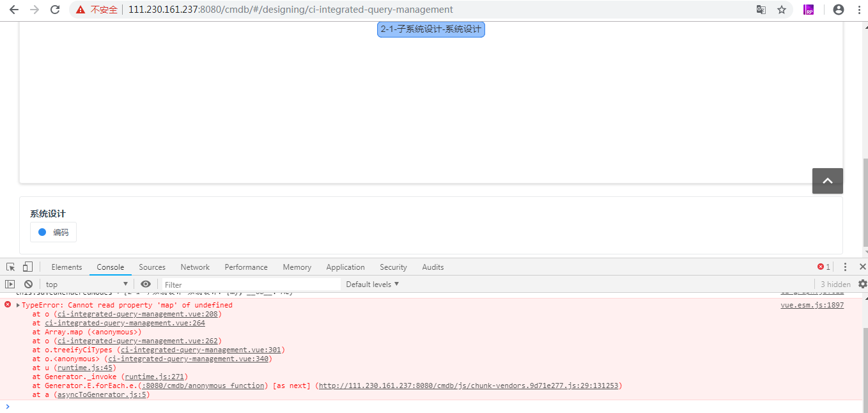Show the 3 hidden console messages
The width and height of the screenshot is (868, 413).
pyautogui.click(x=835, y=283)
